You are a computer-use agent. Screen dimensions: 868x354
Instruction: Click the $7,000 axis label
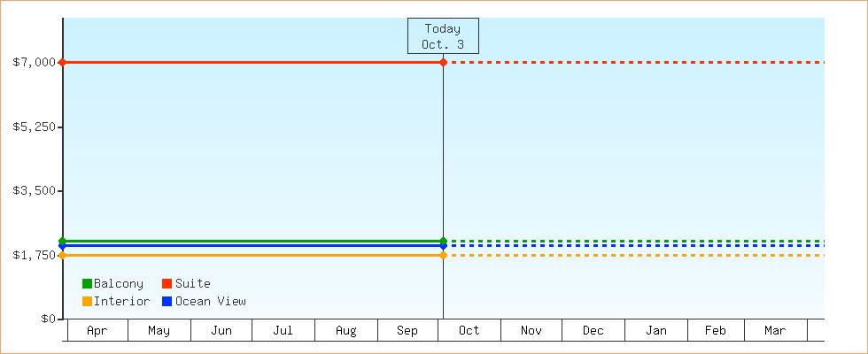[x=33, y=62]
